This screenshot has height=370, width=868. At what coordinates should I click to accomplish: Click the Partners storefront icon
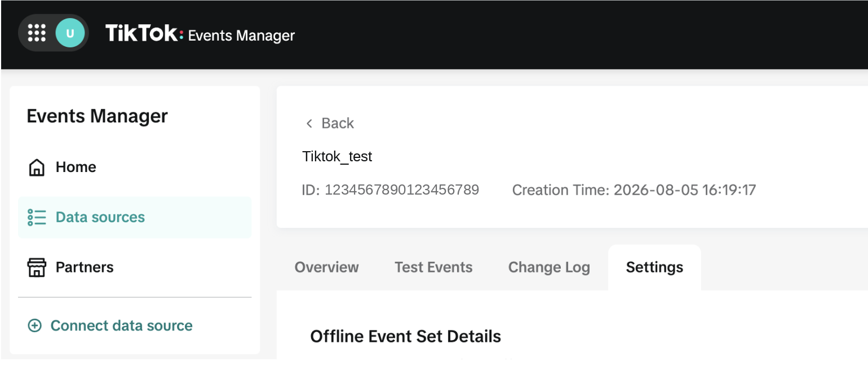coord(37,267)
